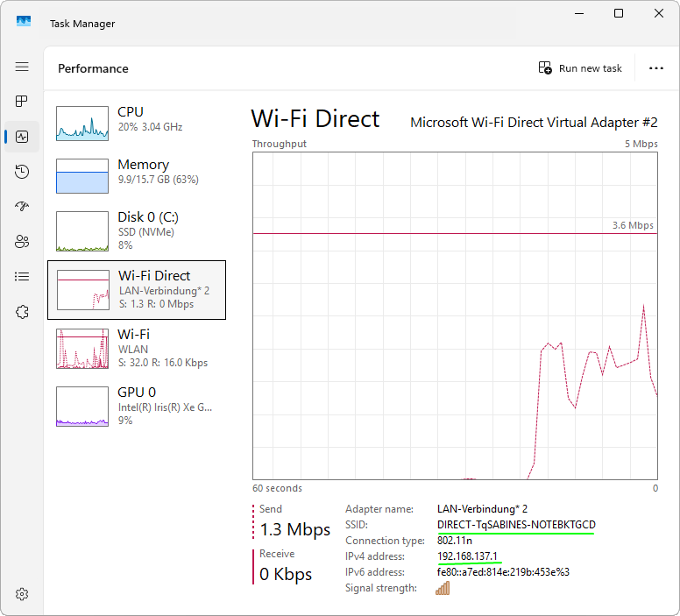Select the Memory performance entry
Image resolution: width=680 pixels, height=616 pixels.
(x=137, y=176)
